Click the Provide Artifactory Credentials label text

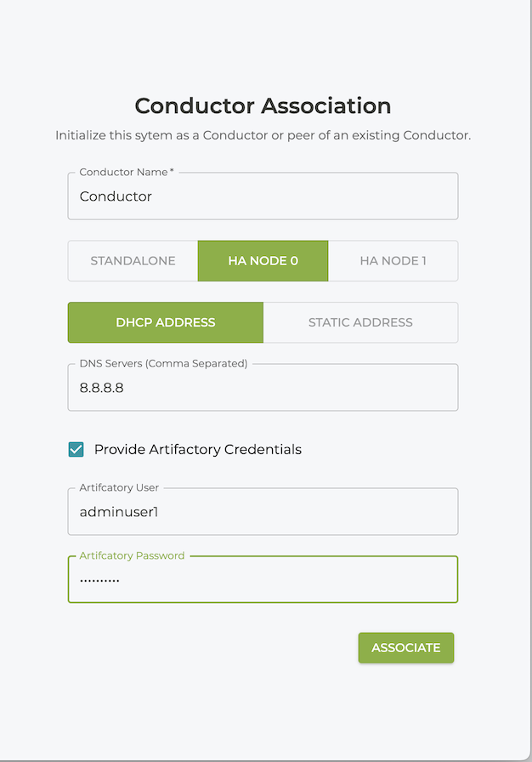(197, 449)
